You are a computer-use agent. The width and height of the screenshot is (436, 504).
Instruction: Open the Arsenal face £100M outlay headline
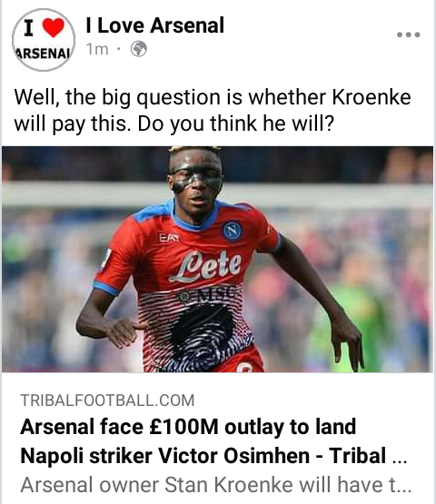click(188, 427)
